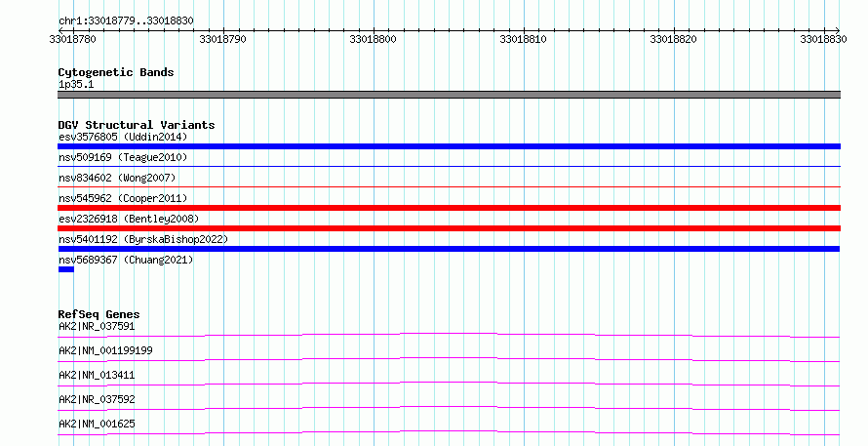Click ruler position 33018820
Viewport: 868px width, 446px height.
(673, 39)
